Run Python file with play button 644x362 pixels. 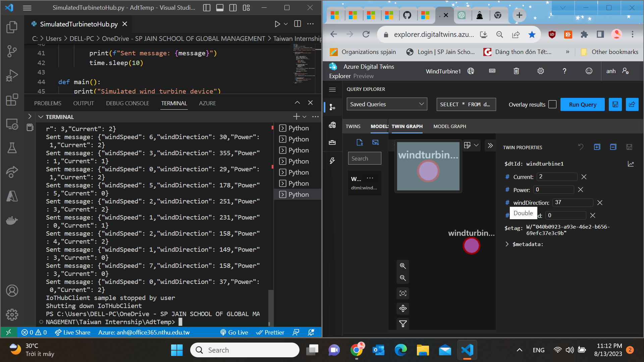pyautogui.click(x=277, y=24)
